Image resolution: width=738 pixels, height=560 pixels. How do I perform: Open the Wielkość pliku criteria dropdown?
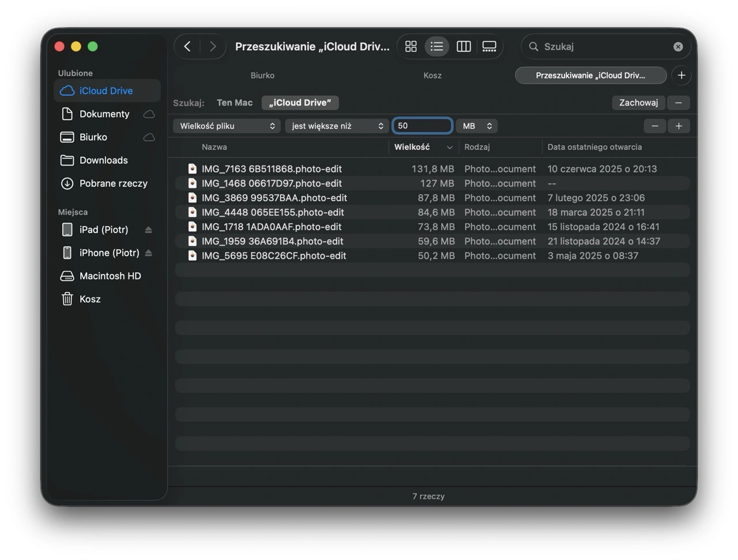(227, 126)
